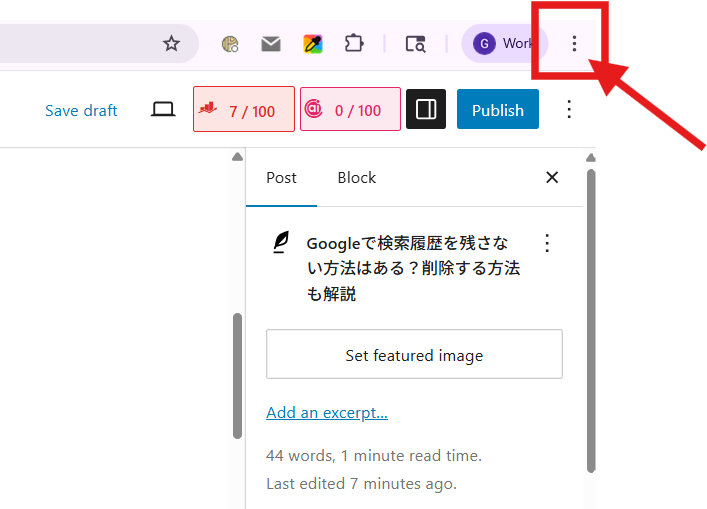Click the post title text starting with Google

coord(413,268)
